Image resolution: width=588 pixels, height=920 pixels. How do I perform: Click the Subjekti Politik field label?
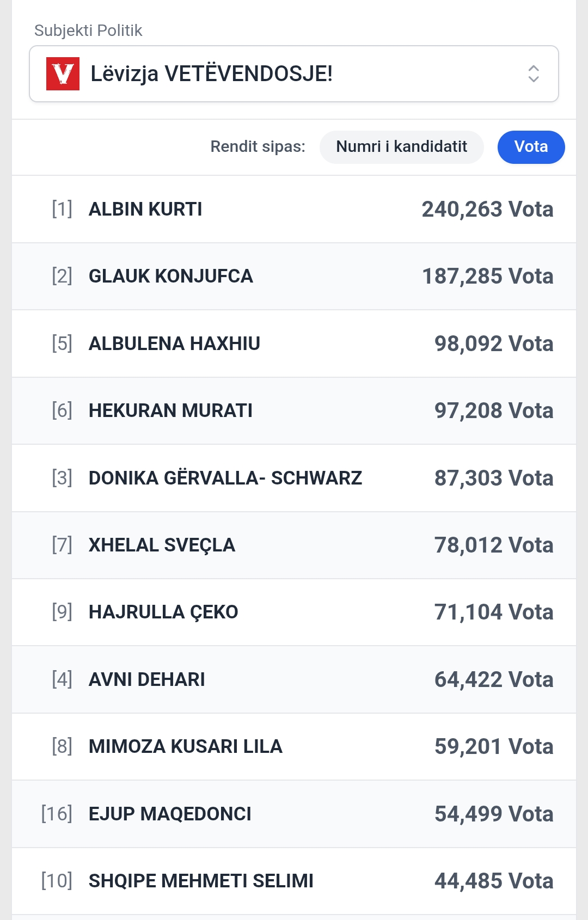88,30
